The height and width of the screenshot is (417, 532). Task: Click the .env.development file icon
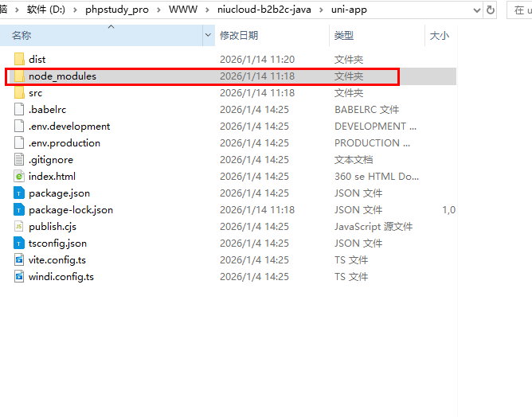tap(19, 126)
